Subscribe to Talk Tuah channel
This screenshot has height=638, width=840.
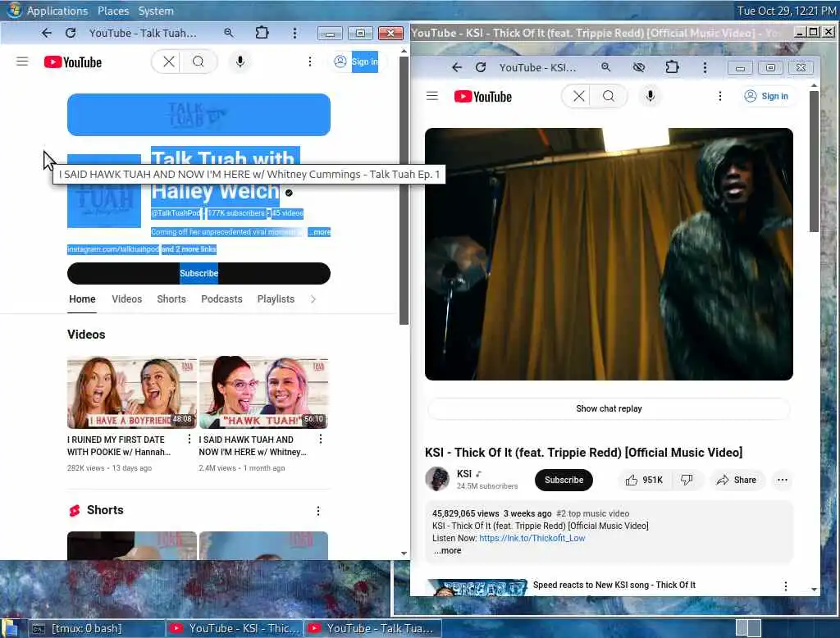click(199, 273)
